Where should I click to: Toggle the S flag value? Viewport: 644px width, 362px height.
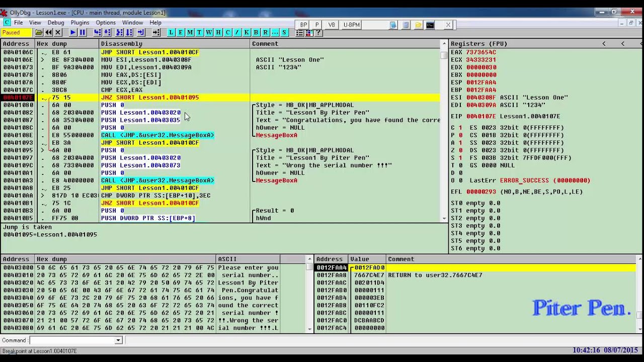click(460, 158)
